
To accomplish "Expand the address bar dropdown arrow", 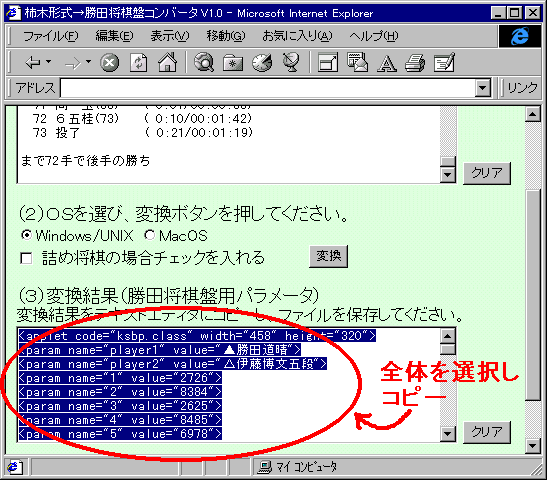I will (482, 88).
